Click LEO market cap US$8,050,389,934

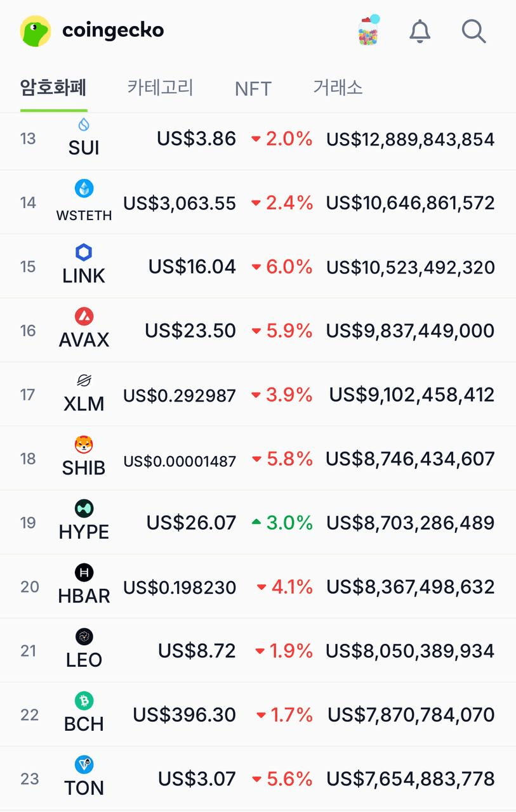coord(410,651)
